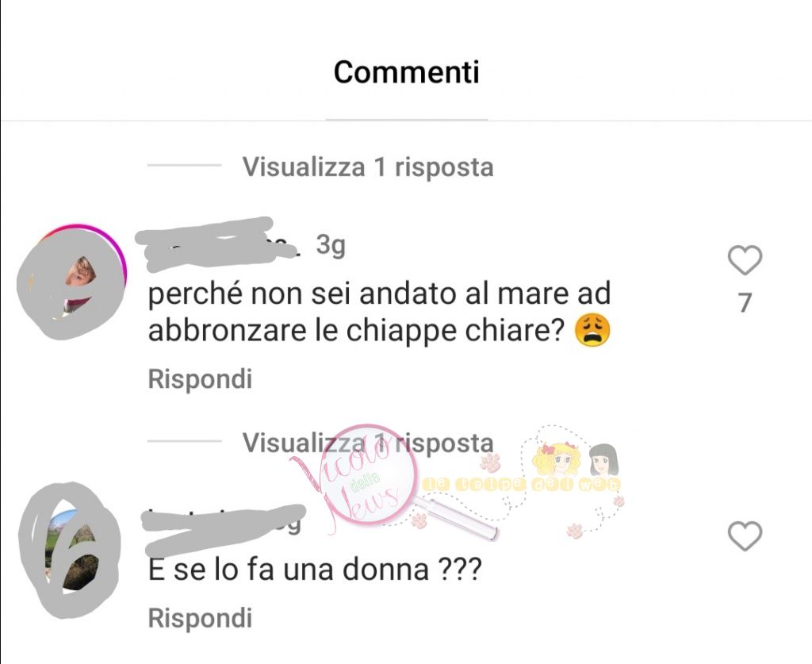Expand the 'Visualizza 1 risposta' above the second comment

pyautogui.click(x=368, y=443)
